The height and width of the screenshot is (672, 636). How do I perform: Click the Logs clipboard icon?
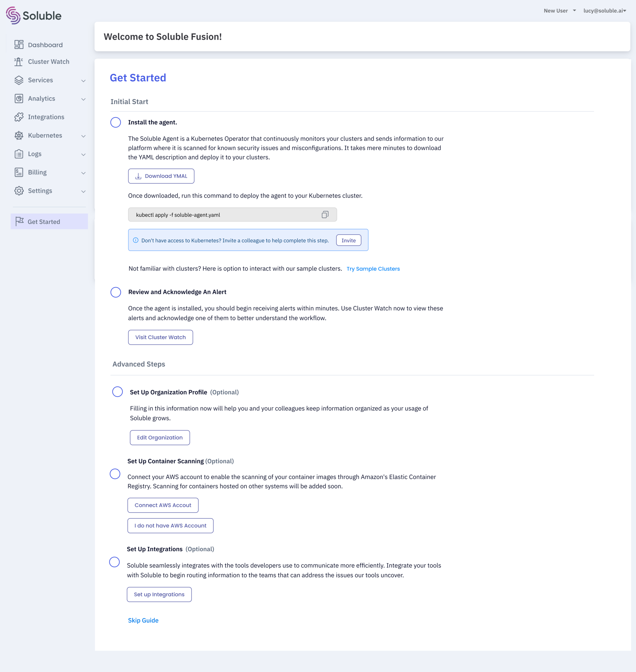tap(19, 154)
